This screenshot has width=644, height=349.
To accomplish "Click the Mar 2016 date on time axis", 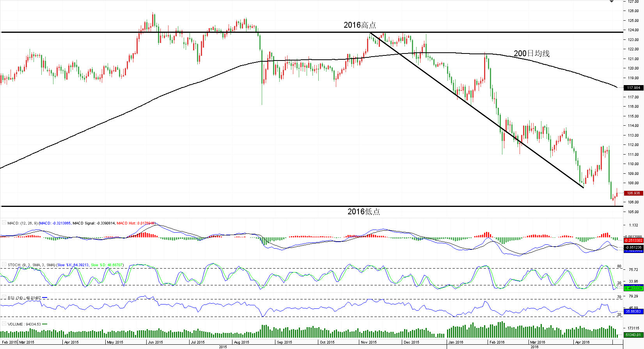I will (537, 342).
